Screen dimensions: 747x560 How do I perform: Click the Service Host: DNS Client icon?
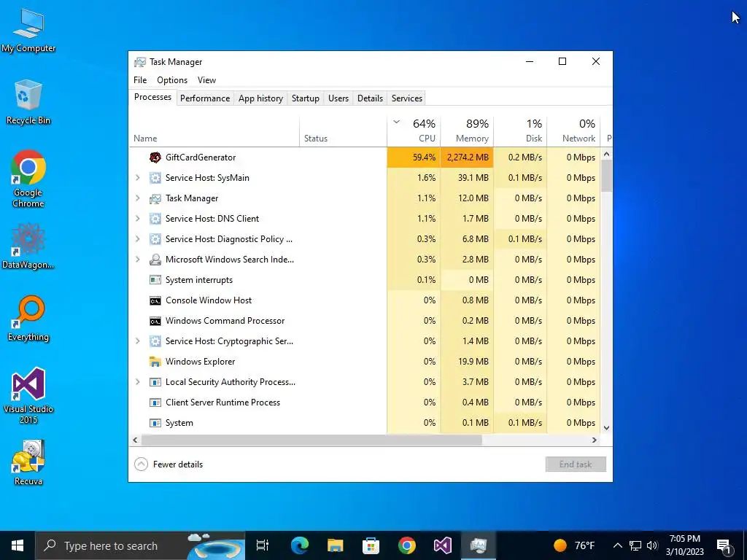[155, 219]
